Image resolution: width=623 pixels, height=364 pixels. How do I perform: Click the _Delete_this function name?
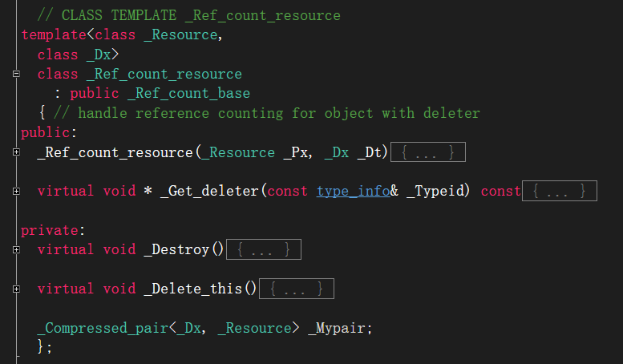197,289
